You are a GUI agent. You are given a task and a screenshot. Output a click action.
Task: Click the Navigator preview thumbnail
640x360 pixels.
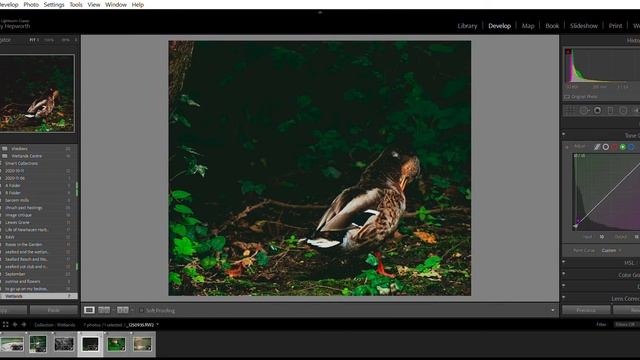coord(37,93)
